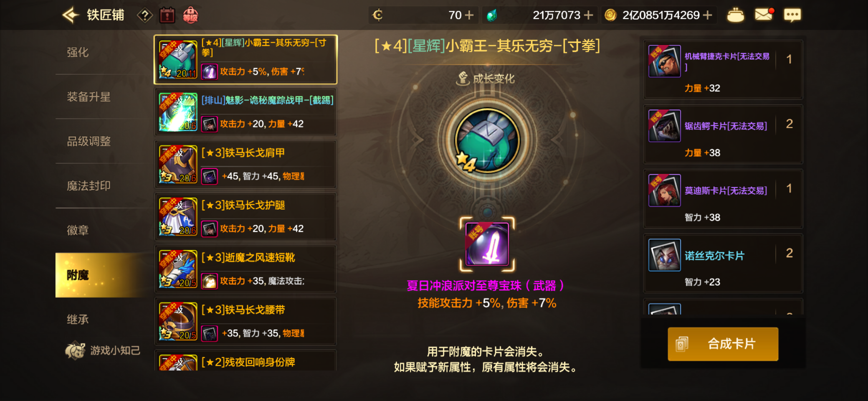Click the red 等级 level bag icon
Screen dimensions: 868x401
point(190,15)
